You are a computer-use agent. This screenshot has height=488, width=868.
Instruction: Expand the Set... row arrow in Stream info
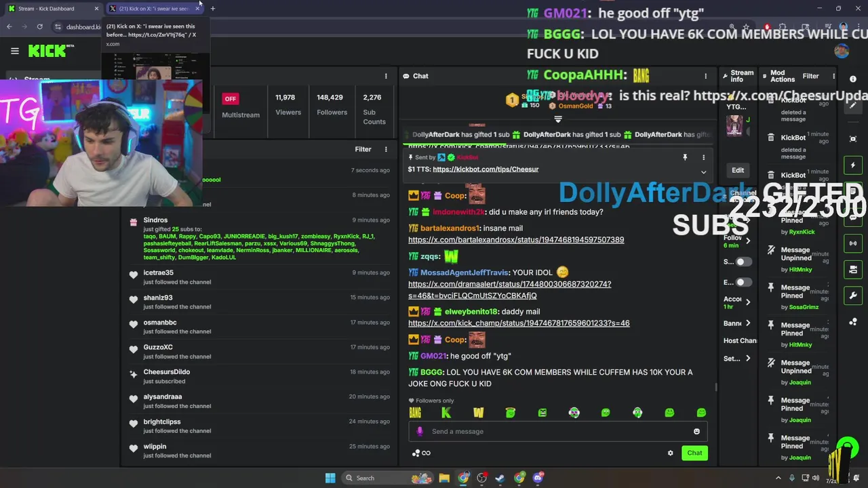point(748,359)
